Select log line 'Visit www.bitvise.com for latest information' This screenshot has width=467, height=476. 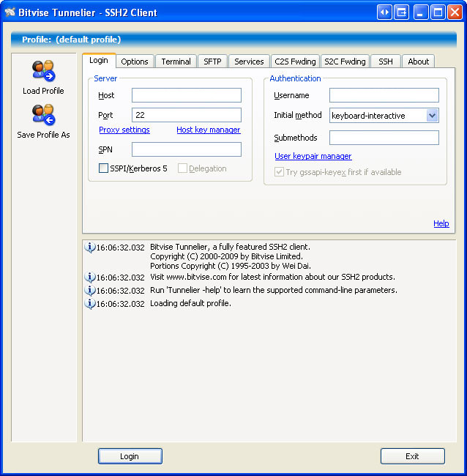point(272,277)
